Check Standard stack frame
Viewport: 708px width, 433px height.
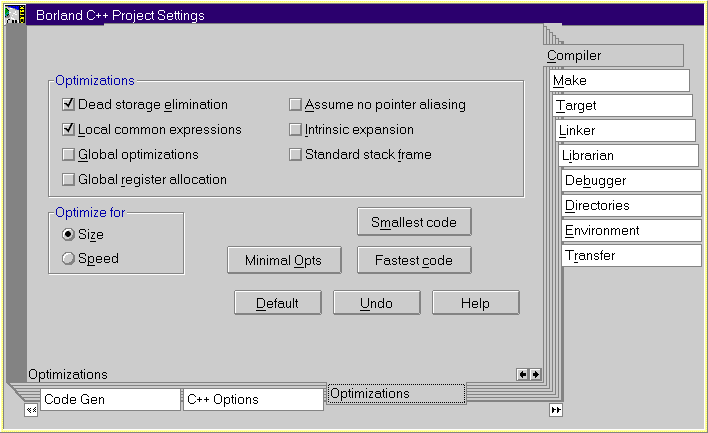(295, 154)
